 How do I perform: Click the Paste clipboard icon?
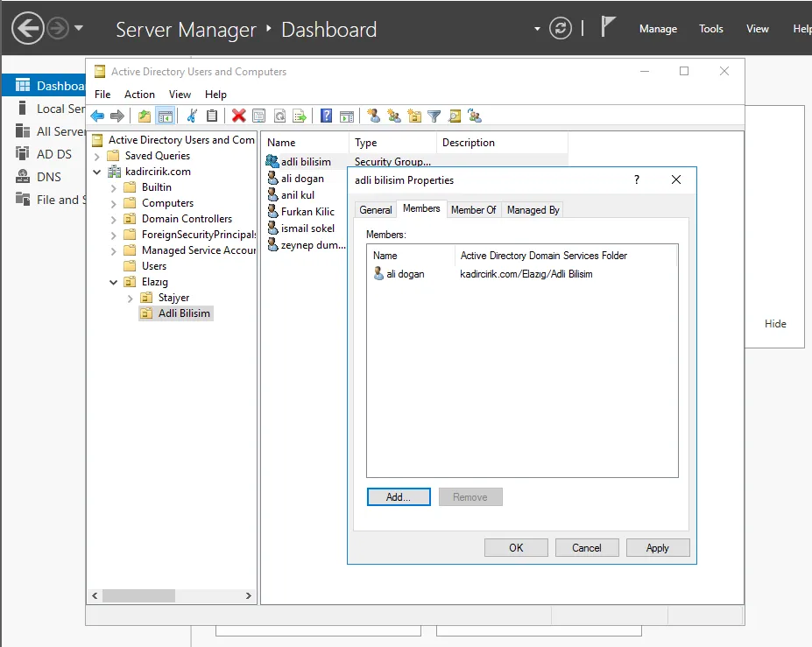[x=212, y=116]
